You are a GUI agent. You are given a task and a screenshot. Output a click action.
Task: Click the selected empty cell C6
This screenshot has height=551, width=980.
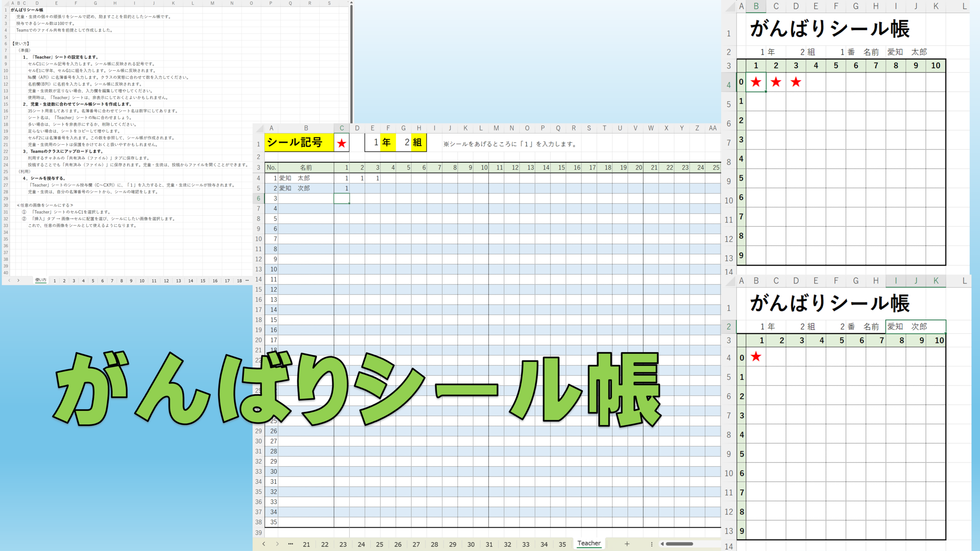pyautogui.click(x=341, y=198)
